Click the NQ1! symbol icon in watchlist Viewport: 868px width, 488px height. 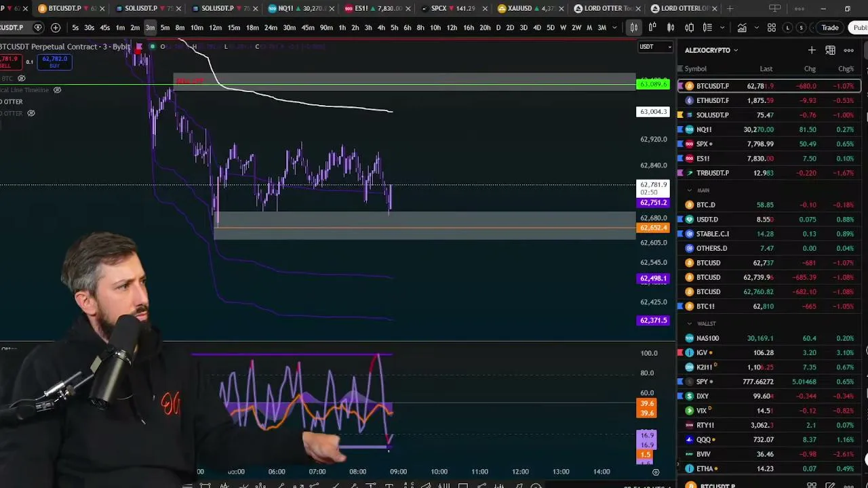[x=689, y=129]
